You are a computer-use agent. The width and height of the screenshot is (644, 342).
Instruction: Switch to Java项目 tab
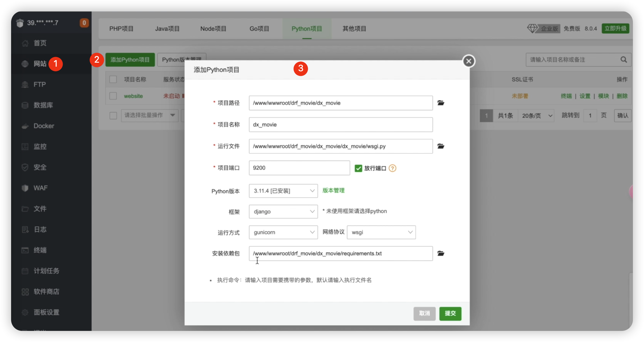pyautogui.click(x=167, y=29)
